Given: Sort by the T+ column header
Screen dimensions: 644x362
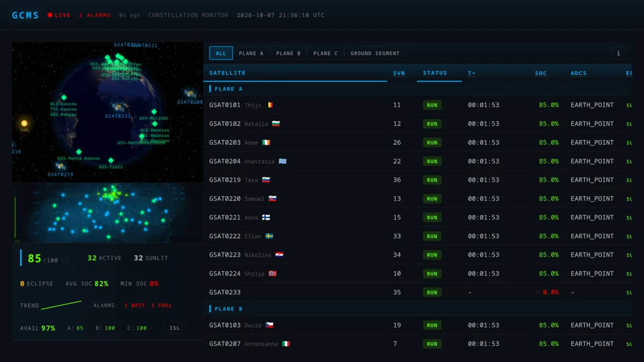Looking at the screenshot, I should point(472,73).
